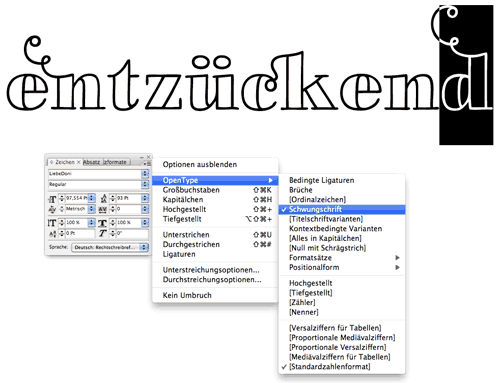Open the OpenType submenu entry
Screen dimensions: 500x383
coord(215,180)
